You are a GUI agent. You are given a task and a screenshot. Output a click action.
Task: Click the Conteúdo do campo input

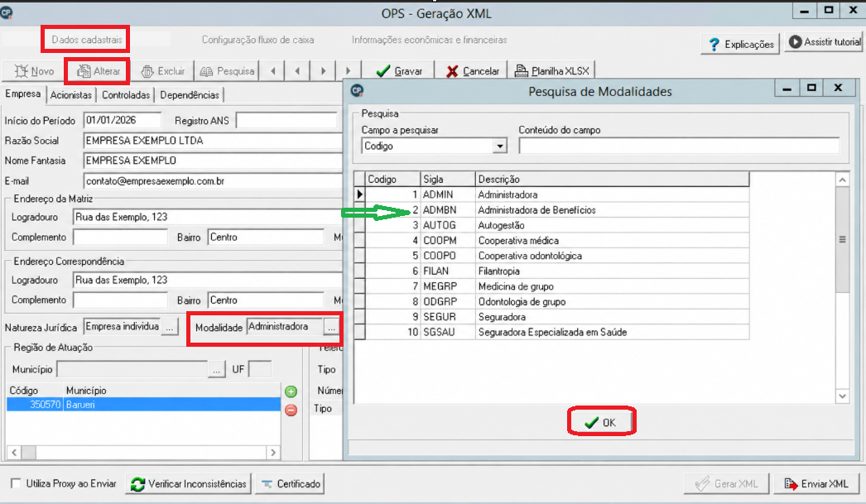[x=679, y=146]
